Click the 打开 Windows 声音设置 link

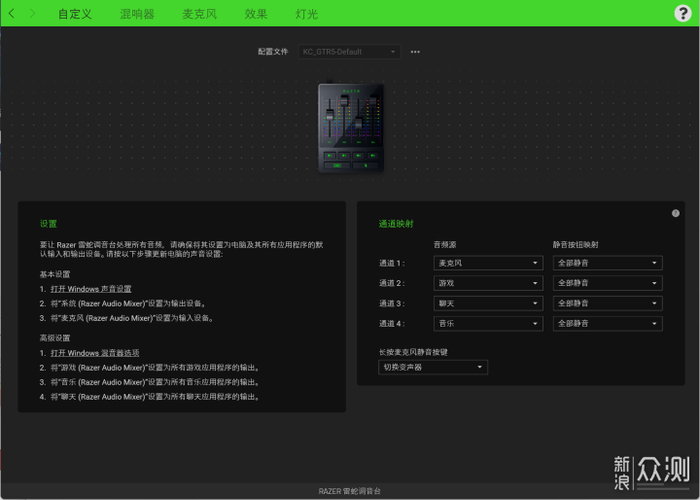(x=91, y=289)
